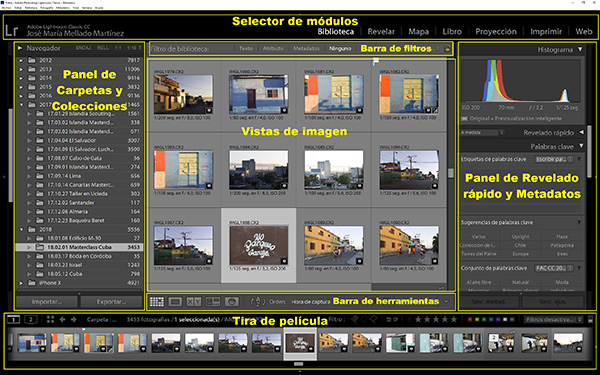This screenshot has height=375, width=600.
Task: Click filmstrip grid shortcut icon
Action: click(51, 320)
